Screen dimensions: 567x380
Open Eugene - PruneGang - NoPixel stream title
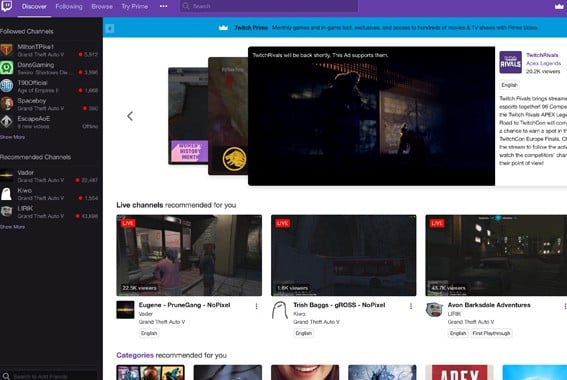point(184,305)
